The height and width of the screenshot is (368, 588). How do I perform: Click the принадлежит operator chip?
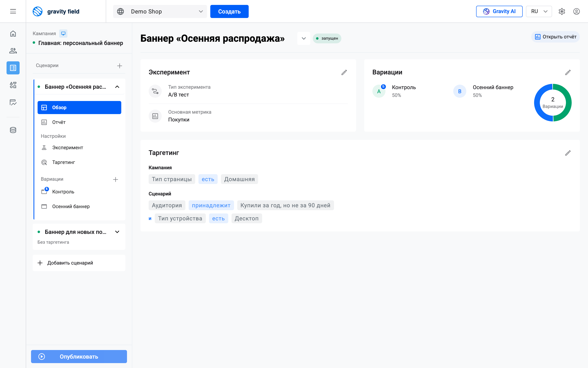[211, 205]
